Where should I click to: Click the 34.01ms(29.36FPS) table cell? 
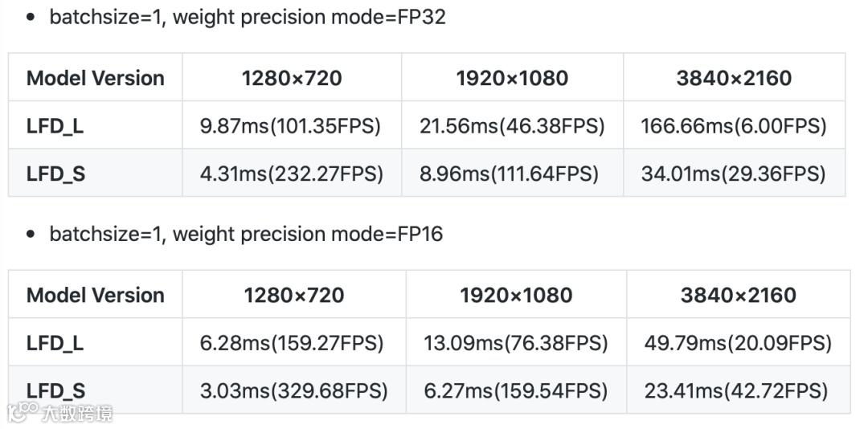pos(734,174)
